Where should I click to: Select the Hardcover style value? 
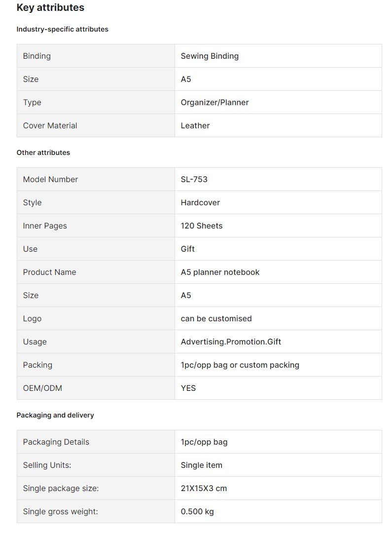(200, 202)
